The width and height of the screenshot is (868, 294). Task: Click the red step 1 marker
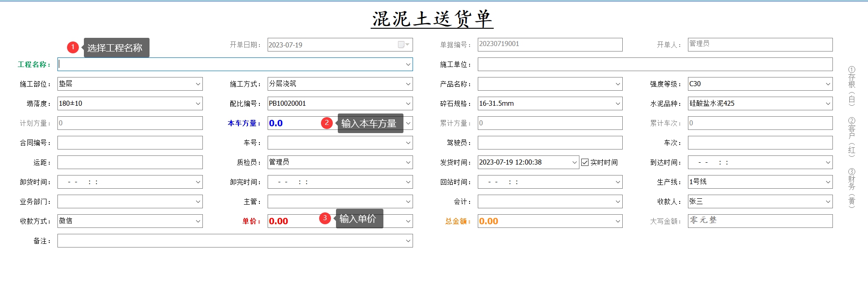[x=72, y=47]
